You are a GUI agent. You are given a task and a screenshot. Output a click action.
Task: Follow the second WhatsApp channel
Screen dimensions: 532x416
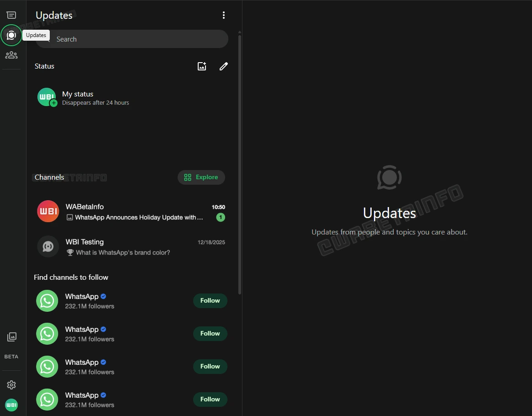(210, 334)
